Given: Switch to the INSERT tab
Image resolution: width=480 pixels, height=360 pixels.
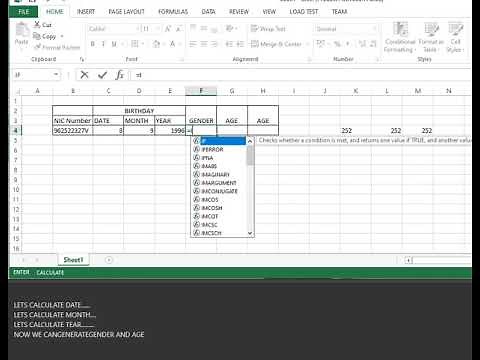Looking at the screenshot, I should [x=86, y=12].
